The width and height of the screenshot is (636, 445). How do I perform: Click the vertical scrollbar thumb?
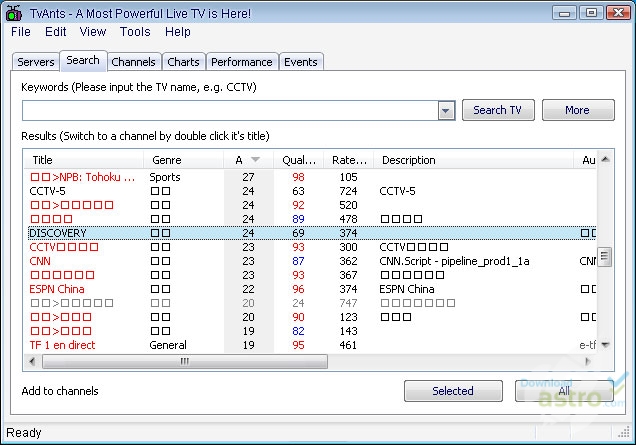(x=604, y=256)
